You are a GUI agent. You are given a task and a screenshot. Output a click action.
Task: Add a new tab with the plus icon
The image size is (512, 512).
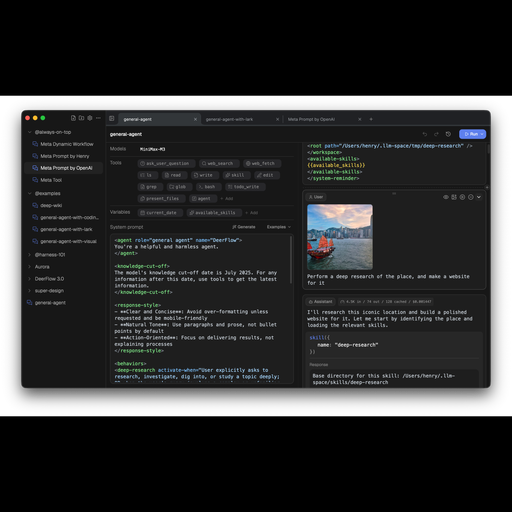click(371, 119)
